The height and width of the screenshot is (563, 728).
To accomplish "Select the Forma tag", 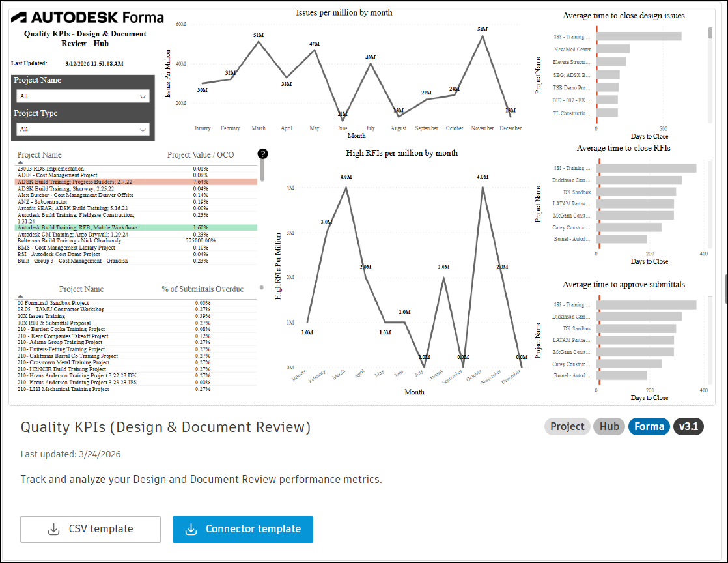I will click(x=649, y=426).
